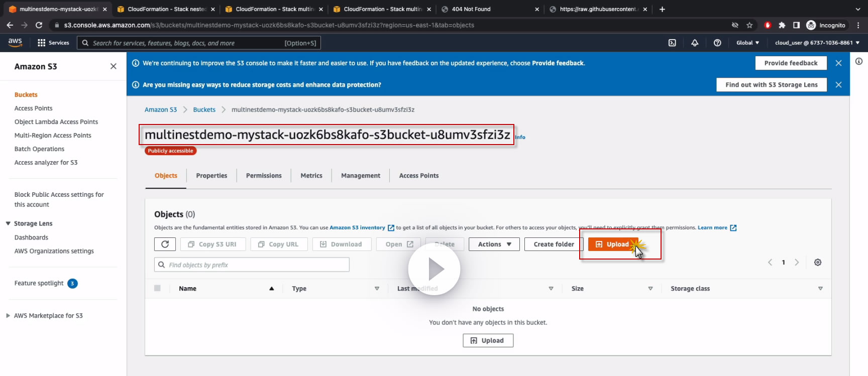Image resolution: width=868 pixels, height=376 pixels.
Task: Switch to the Properties tab
Action: (x=211, y=176)
